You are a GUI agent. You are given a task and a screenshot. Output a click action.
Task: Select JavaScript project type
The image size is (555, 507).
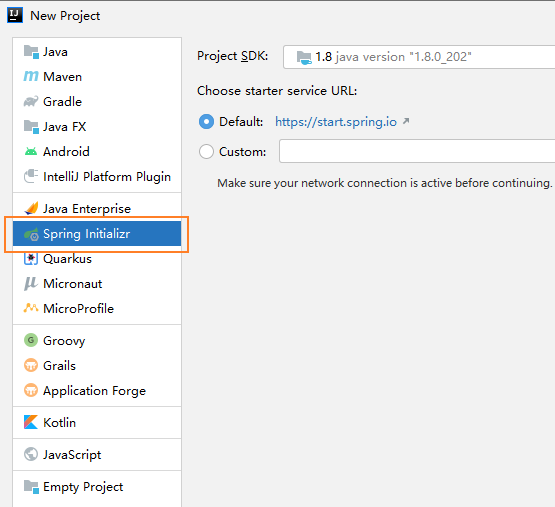pyautogui.click(x=97, y=455)
